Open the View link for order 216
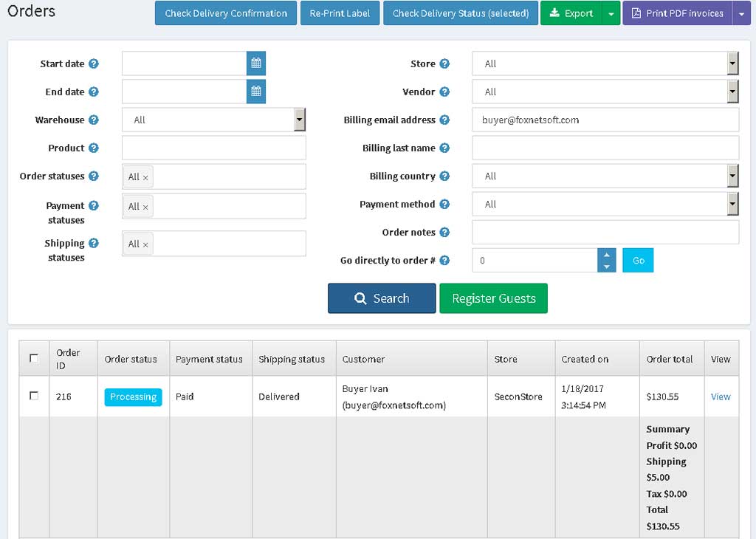The image size is (756, 539). [721, 396]
